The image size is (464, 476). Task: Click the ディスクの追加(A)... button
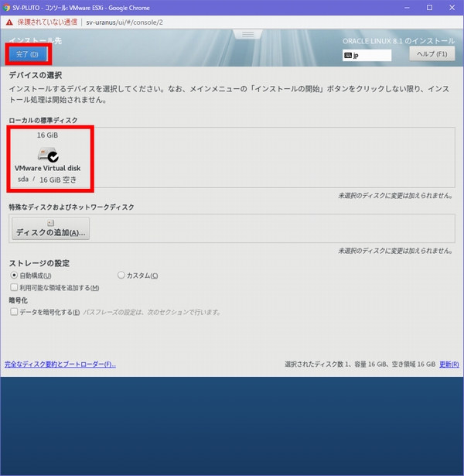click(50, 228)
